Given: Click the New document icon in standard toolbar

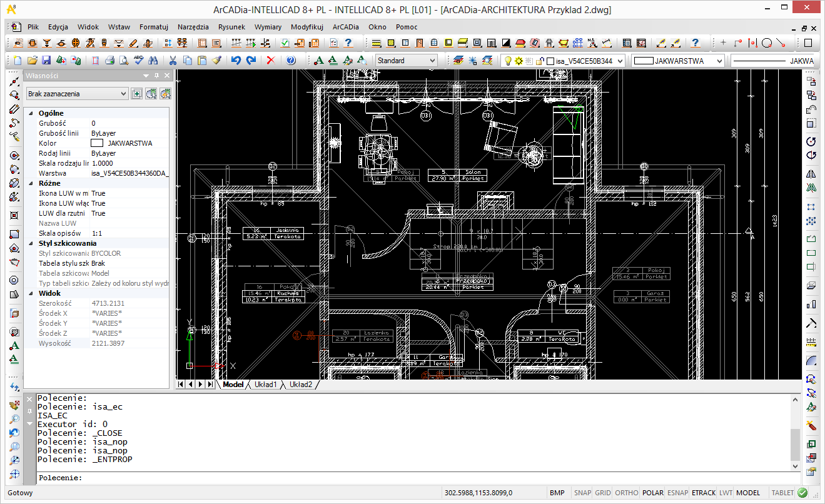Looking at the screenshot, I should (18, 61).
